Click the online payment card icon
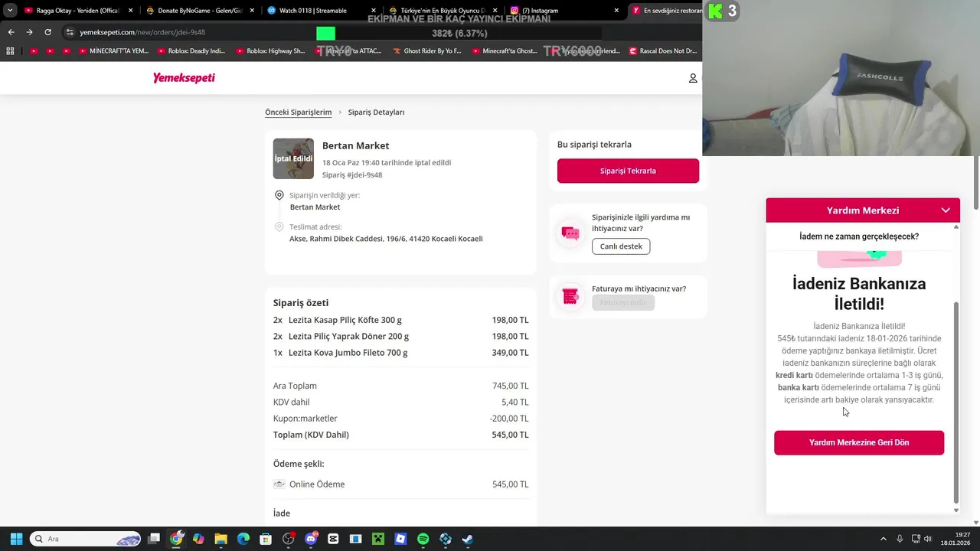Screen dimensions: 980x551 [x=279, y=484]
